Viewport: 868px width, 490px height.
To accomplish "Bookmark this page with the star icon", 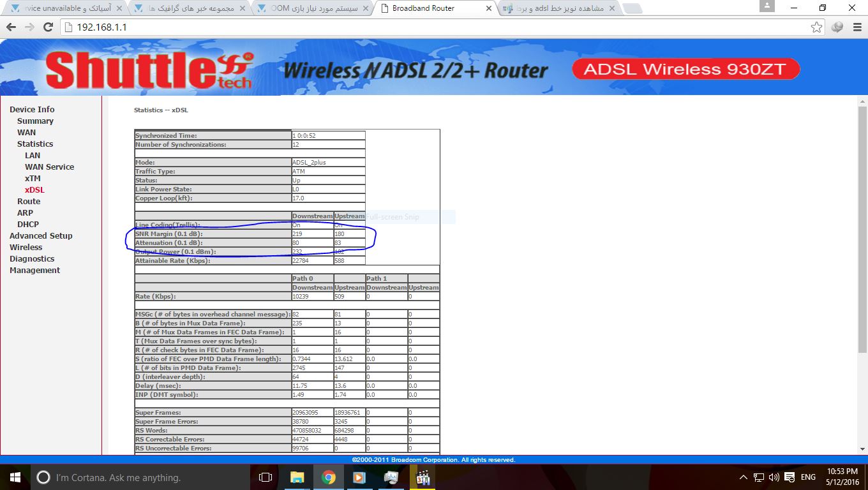I will tap(816, 27).
